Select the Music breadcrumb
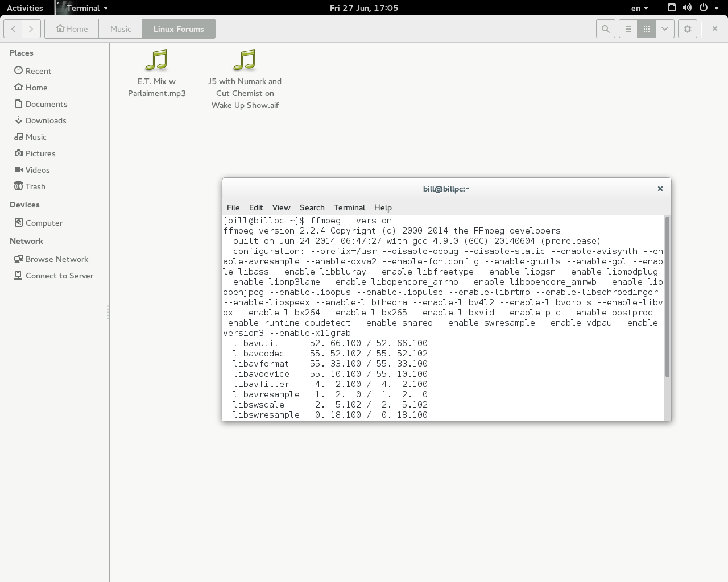 121,29
